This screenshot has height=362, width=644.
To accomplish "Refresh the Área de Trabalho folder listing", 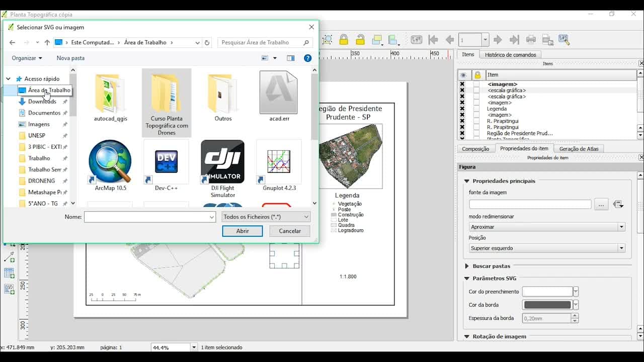I will tap(207, 43).
